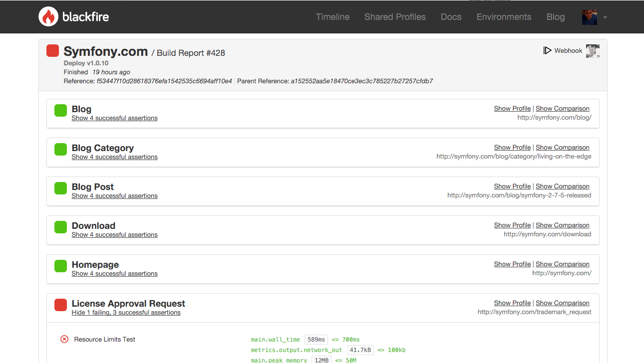The image size is (644, 363).
Task: Click the green status square beside Blog Category
Action: (60, 149)
